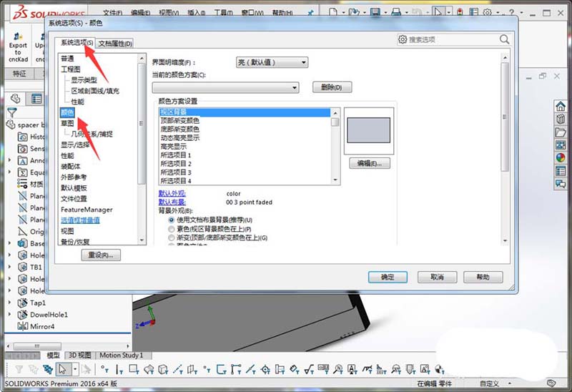
Task: Open the SOLIDWORKS Forum chat icon
Action: pos(561,184)
